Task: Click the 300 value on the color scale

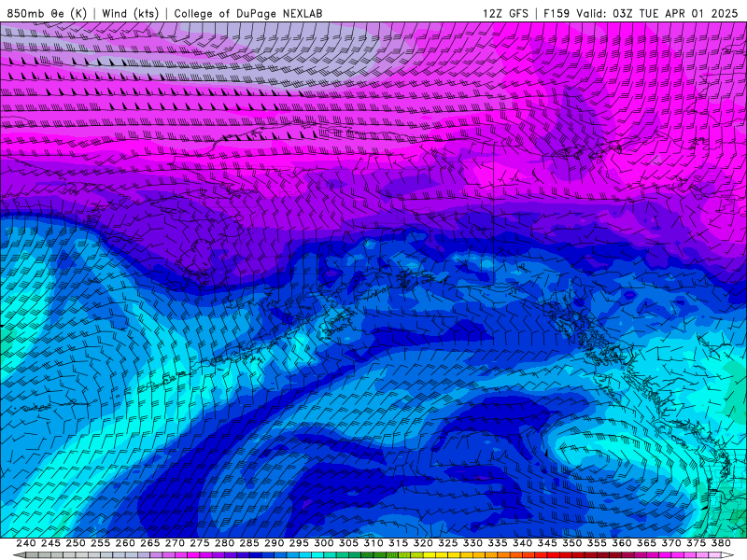Action: pyautogui.click(x=324, y=543)
